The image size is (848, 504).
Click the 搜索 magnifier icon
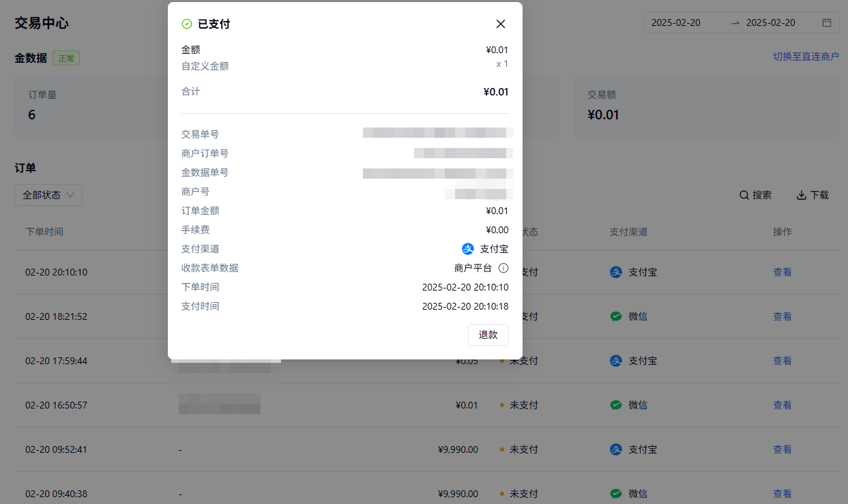tap(744, 195)
